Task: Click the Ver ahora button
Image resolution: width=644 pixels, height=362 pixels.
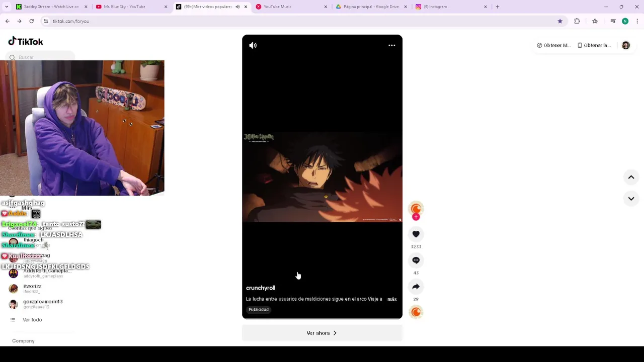Action: tap(322, 333)
